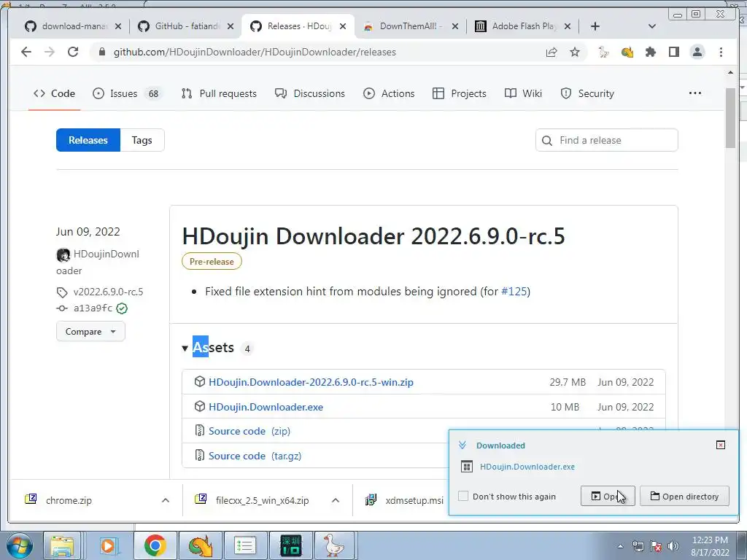Click Open directory in the popup
The height and width of the screenshot is (560, 747).
(x=684, y=496)
